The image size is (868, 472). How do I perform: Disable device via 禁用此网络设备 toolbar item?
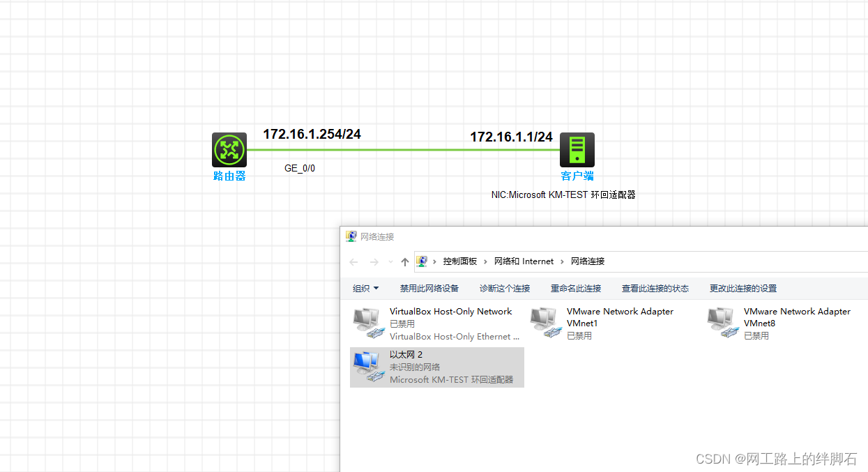point(428,287)
